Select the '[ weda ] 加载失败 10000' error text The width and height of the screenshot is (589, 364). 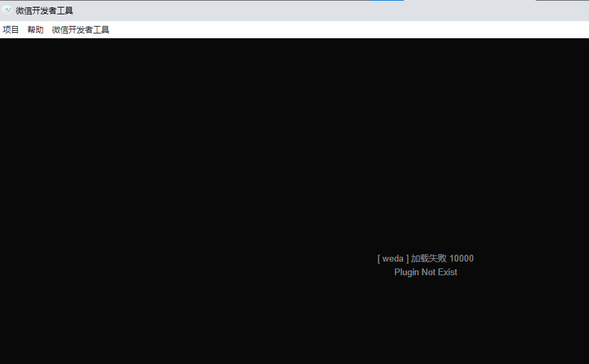425,259
